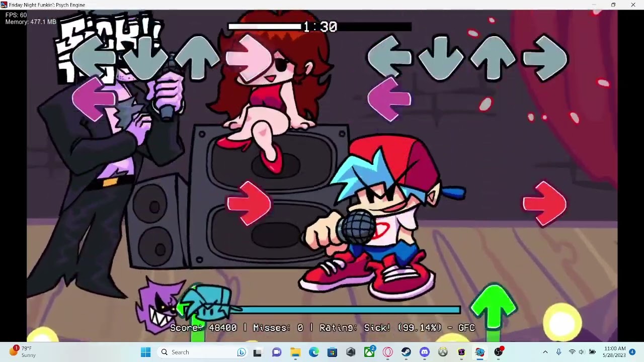The height and width of the screenshot is (362, 644).
Task: Click the Memory: 477.1 MB readout
Action: [31, 22]
